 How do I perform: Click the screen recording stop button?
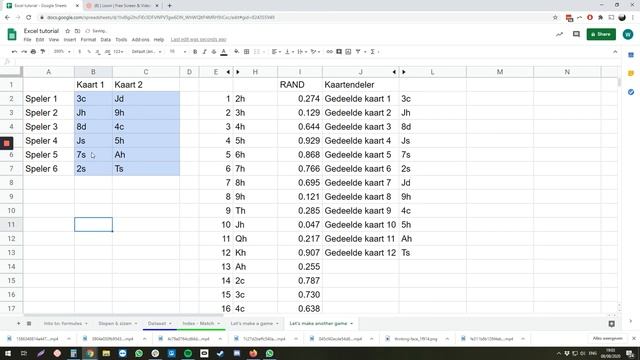pyautogui.click(x=7, y=143)
